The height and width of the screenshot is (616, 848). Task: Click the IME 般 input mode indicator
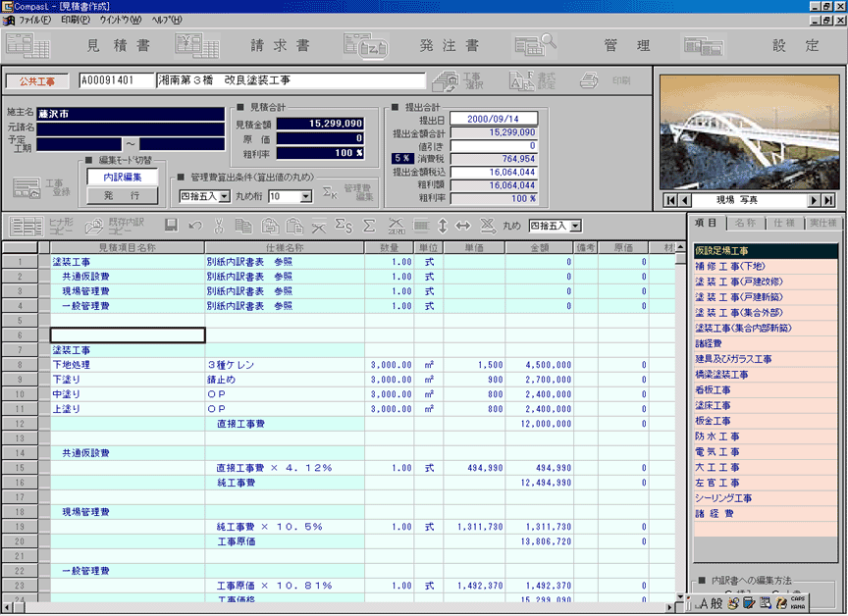pyautogui.click(x=716, y=603)
